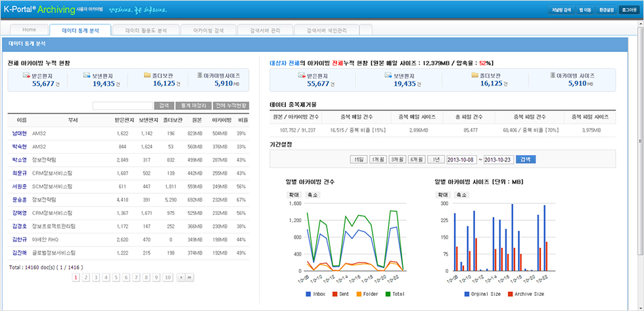Click the vertical scrollbar on the page

[x=640, y=141]
